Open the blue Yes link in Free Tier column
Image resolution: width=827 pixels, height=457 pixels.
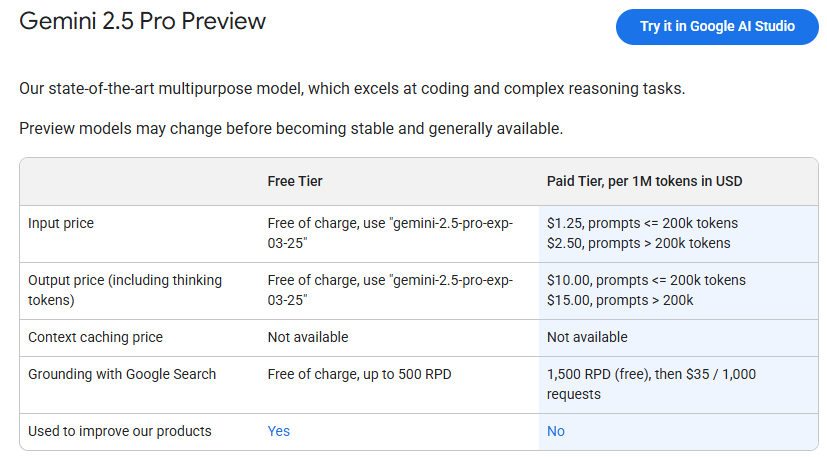(278, 431)
